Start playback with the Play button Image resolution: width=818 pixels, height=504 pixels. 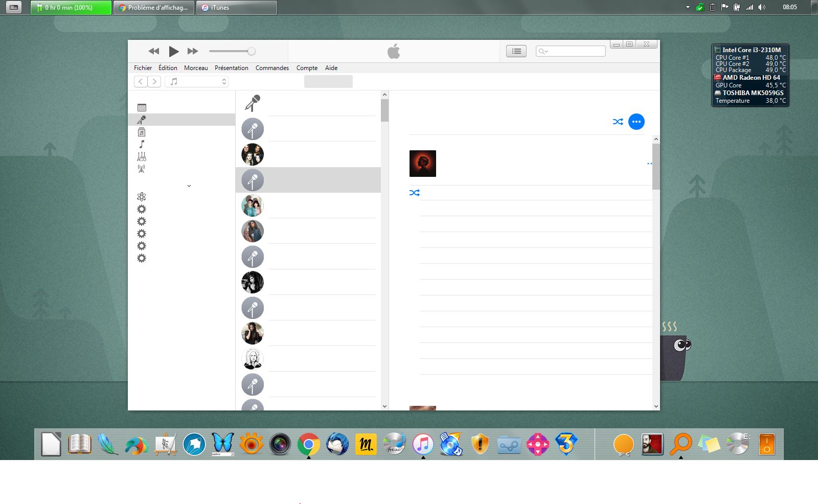[x=174, y=51]
